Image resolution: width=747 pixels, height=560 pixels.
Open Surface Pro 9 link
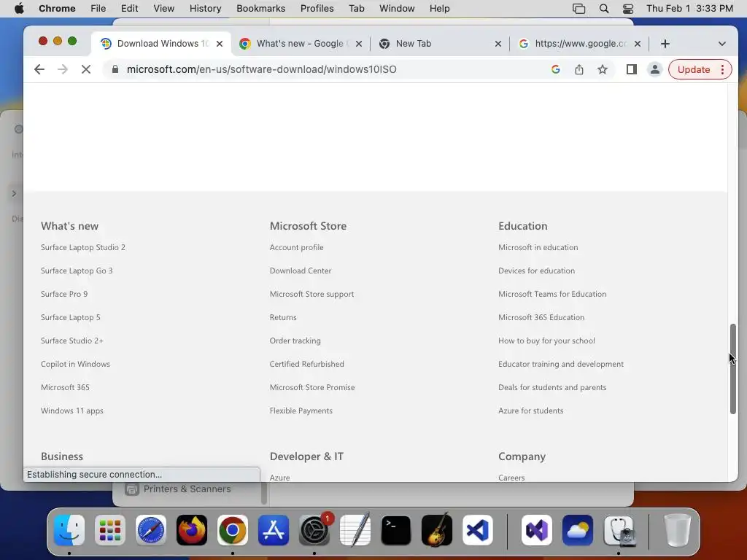coord(64,294)
